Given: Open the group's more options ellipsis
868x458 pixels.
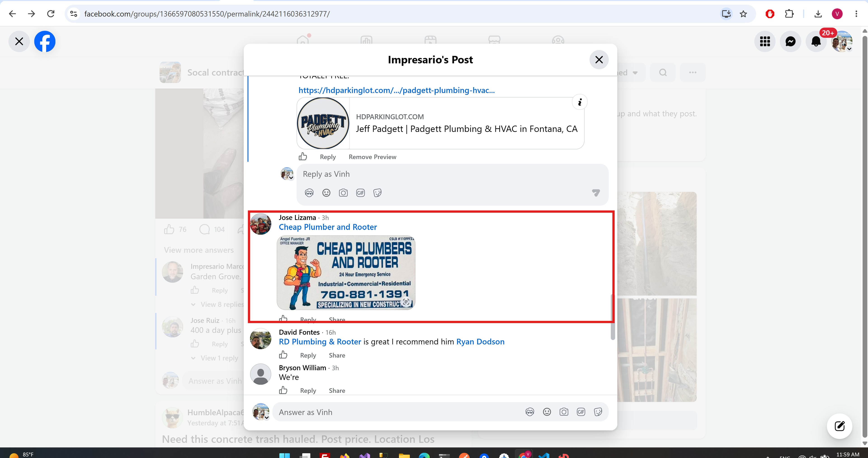Looking at the screenshot, I should (x=693, y=72).
